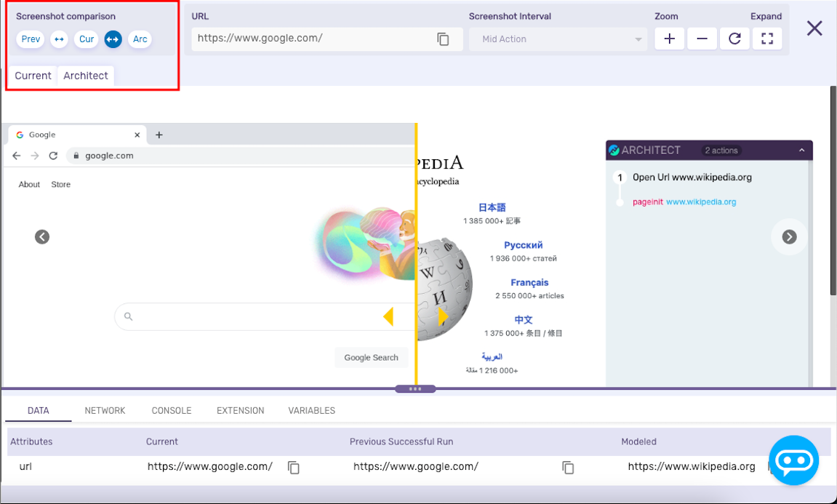Expand the screenshot to fullscreen
Screen dimensions: 837x504
tap(767, 39)
